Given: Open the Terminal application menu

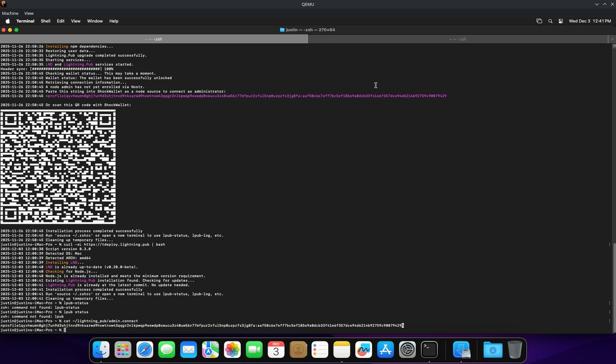Looking at the screenshot, I should 25,21.
